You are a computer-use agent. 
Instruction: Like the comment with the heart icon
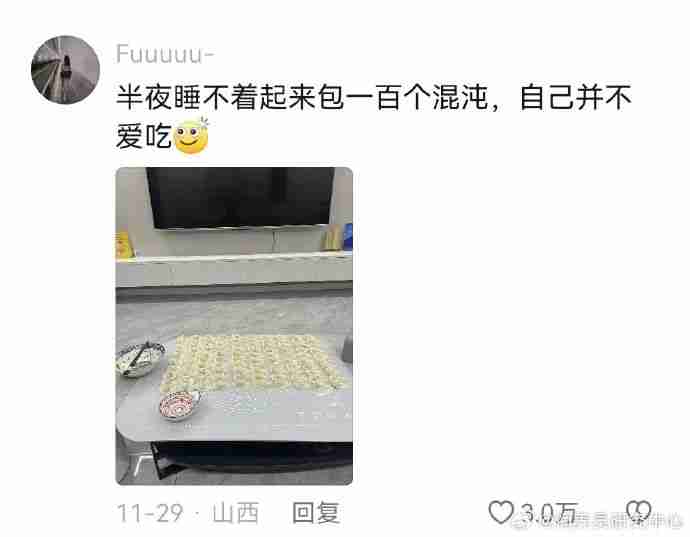501,512
